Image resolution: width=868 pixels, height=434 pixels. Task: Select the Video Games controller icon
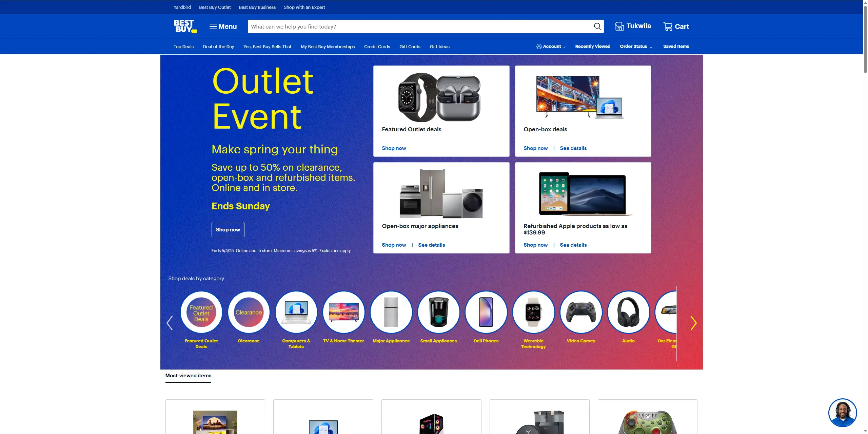click(x=581, y=312)
